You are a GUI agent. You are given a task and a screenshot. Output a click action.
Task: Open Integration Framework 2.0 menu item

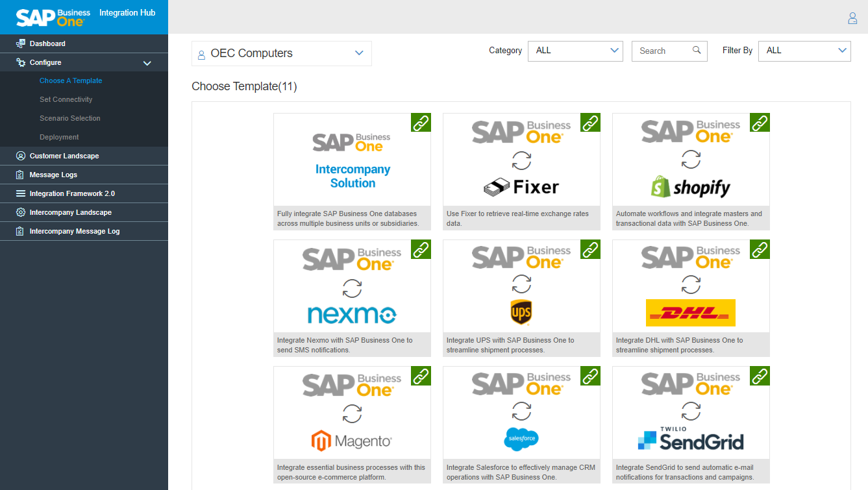(x=72, y=193)
